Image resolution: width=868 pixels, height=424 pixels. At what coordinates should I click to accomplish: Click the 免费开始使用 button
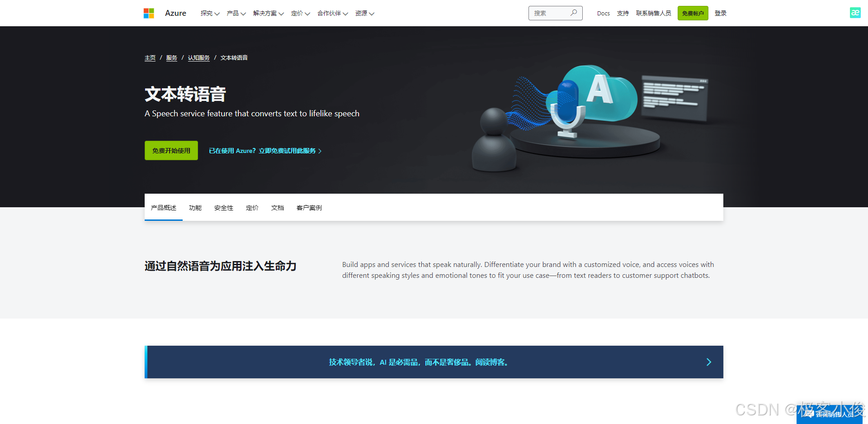click(171, 151)
